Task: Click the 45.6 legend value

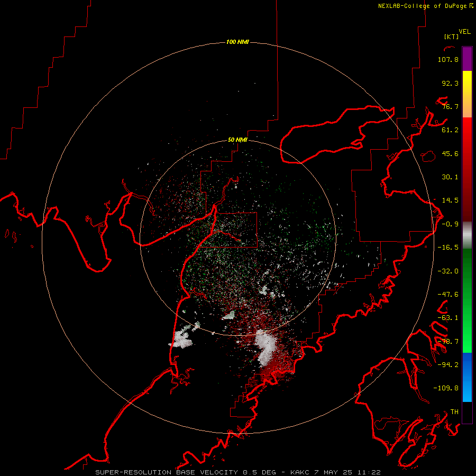Action: tap(450, 153)
